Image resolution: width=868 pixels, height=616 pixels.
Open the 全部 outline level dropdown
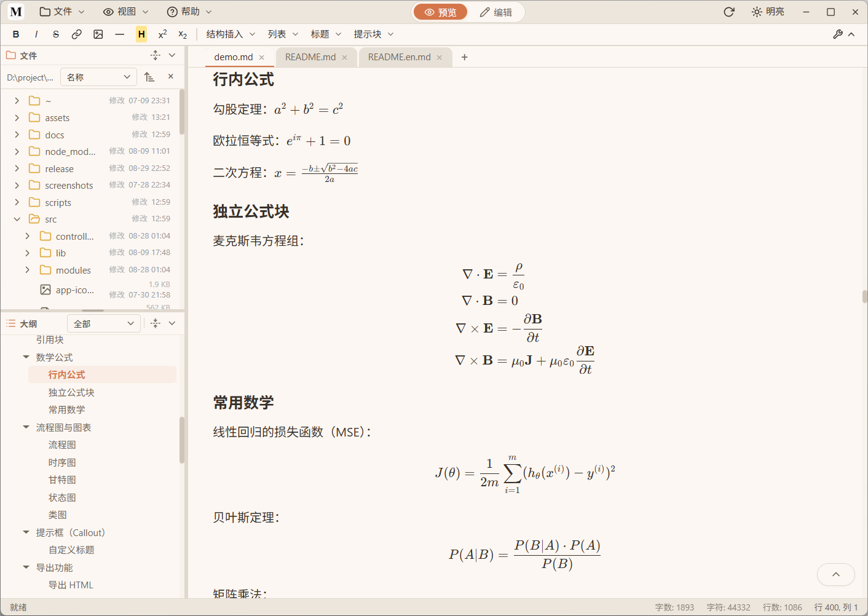pyautogui.click(x=104, y=323)
